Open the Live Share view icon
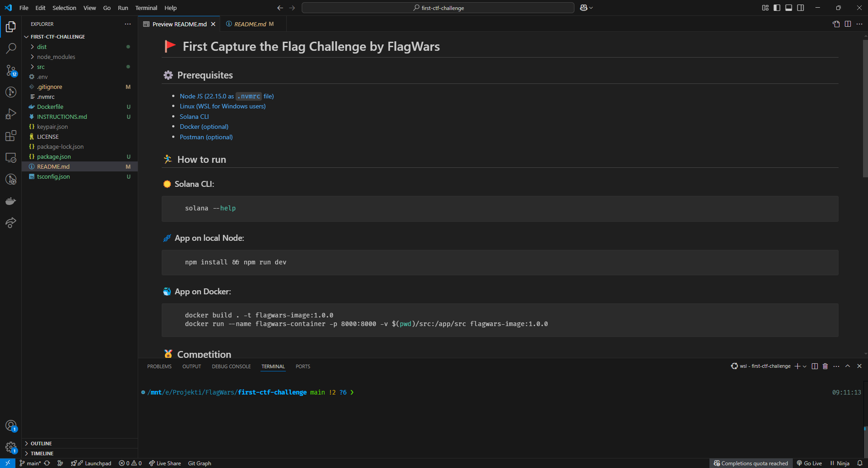 click(11, 223)
